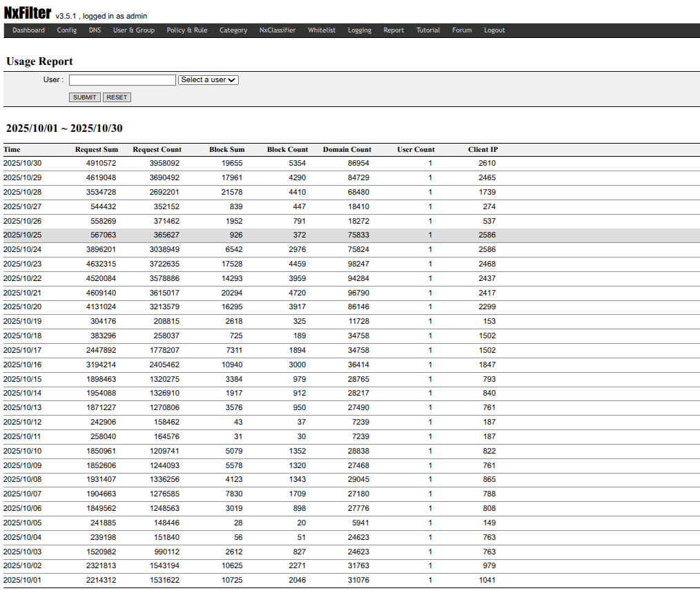700x602 pixels.
Task: Expand the Select a user dropdown
Action: [208, 80]
